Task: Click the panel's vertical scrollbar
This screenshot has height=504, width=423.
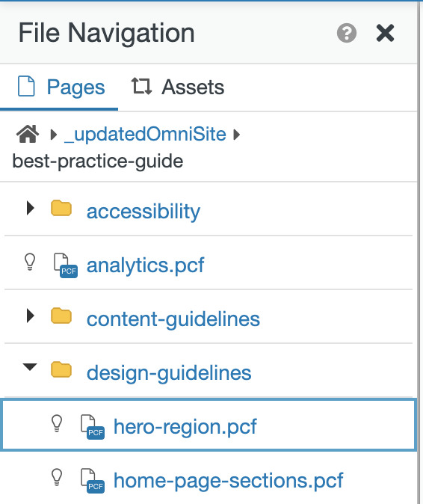Action: click(419, 252)
